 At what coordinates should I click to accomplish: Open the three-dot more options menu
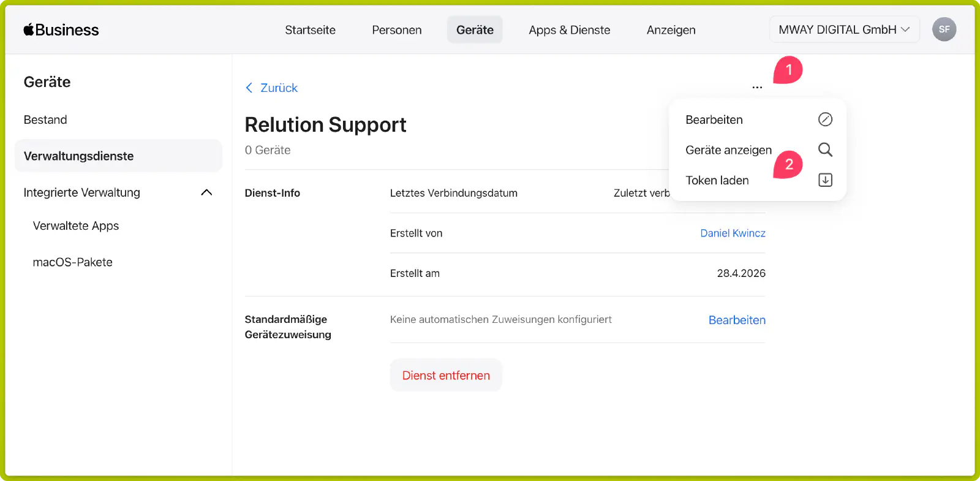(757, 88)
